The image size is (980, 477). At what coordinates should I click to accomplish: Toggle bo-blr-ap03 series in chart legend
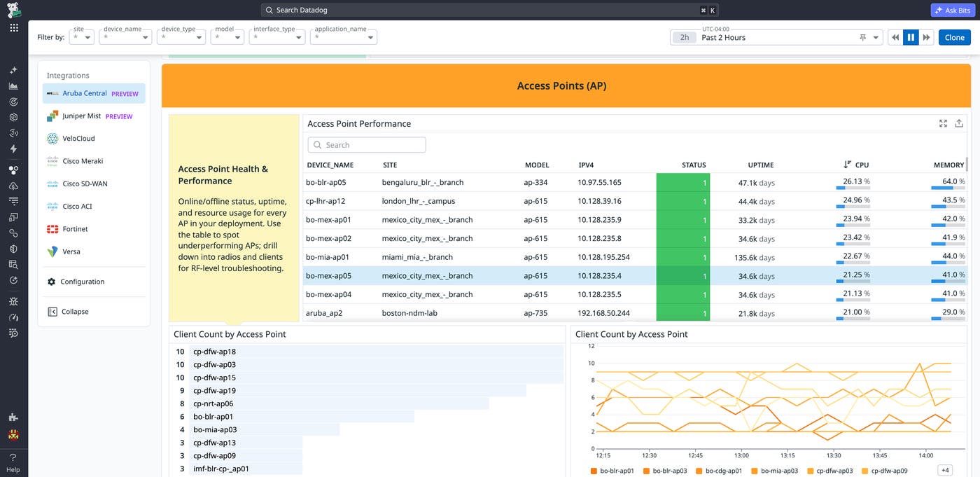coord(666,471)
